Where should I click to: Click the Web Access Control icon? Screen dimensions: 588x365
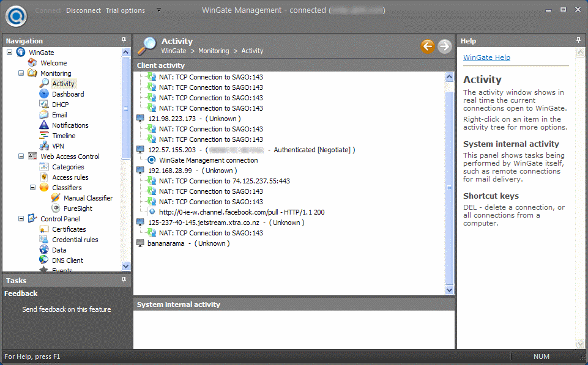(32, 157)
